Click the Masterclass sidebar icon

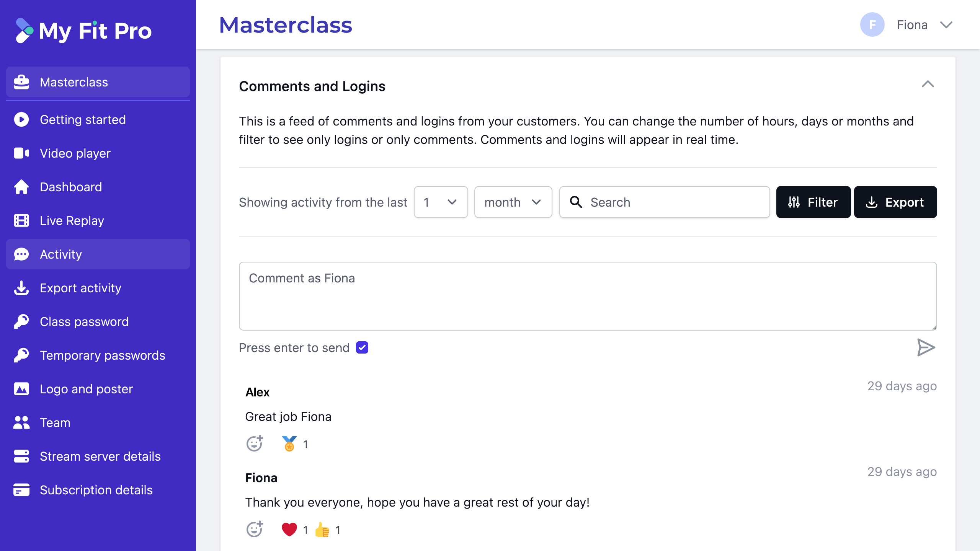coord(21,82)
